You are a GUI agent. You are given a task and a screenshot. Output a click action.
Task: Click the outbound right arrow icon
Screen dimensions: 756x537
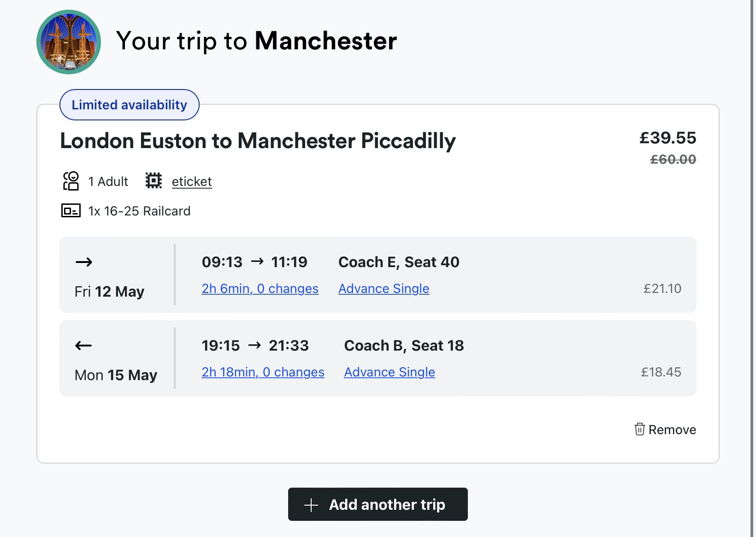pyautogui.click(x=84, y=262)
